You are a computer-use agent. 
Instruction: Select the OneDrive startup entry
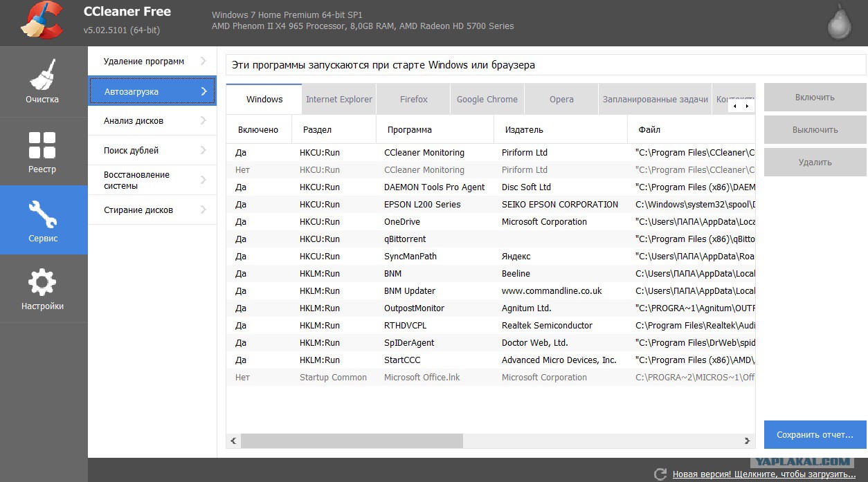click(x=491, y=222)
